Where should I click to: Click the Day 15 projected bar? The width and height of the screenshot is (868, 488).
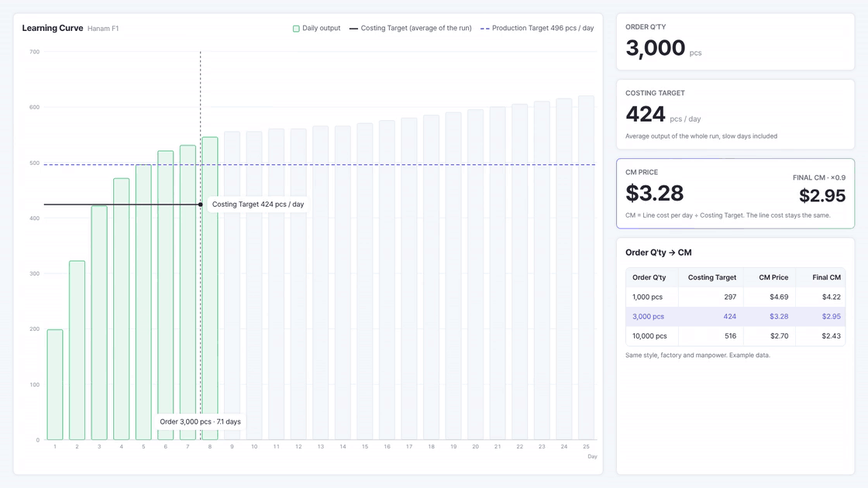tap(365, 282)
